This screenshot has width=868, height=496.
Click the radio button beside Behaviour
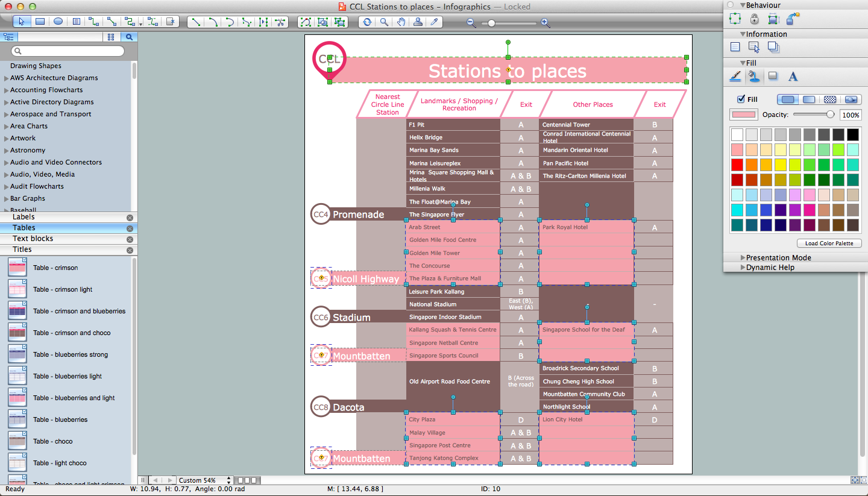tap(731, 5)
